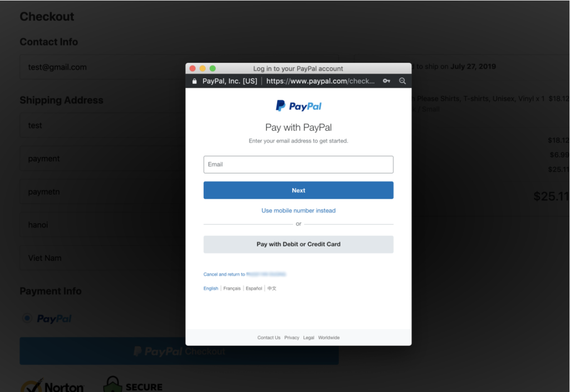Click the Email input field
The image size is (570, 392).
[x=298, y=164]
